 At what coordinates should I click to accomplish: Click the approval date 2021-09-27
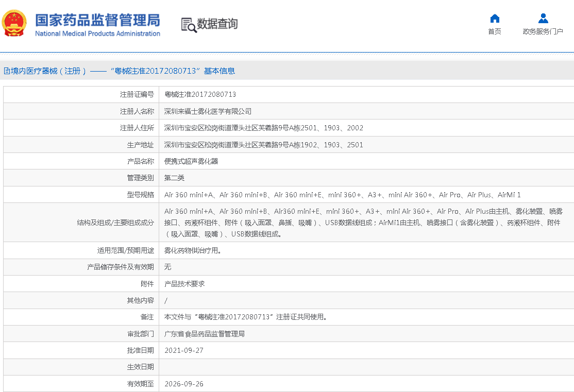click(x=184, y=350)
